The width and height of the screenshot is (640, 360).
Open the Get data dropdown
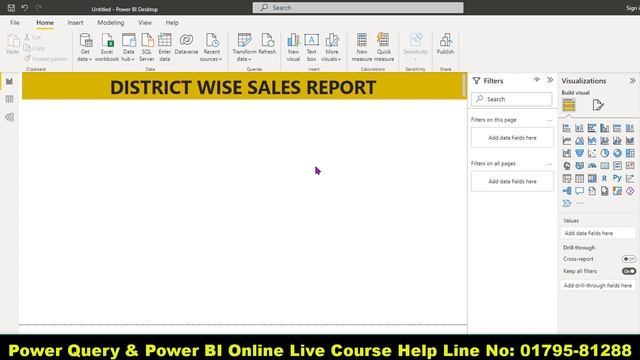[85, 47]
